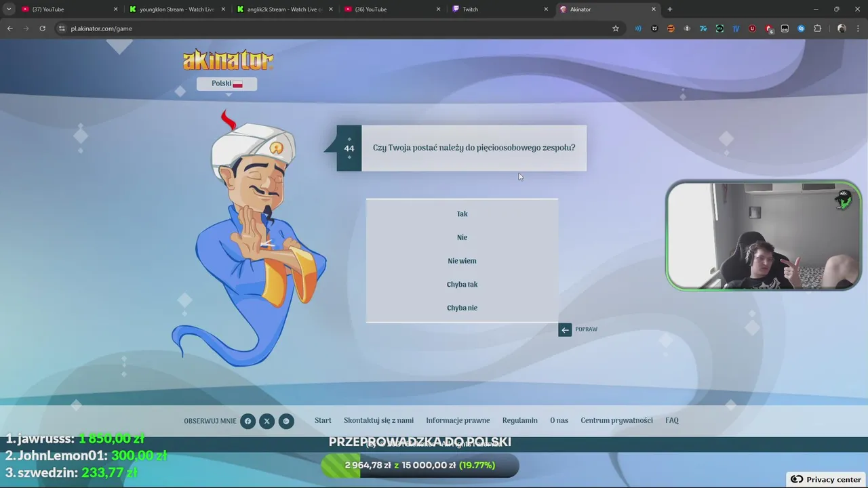Screen dimensions: 868x488
Task: Click the Shazam extension icon
Action: tap(801, 28)
